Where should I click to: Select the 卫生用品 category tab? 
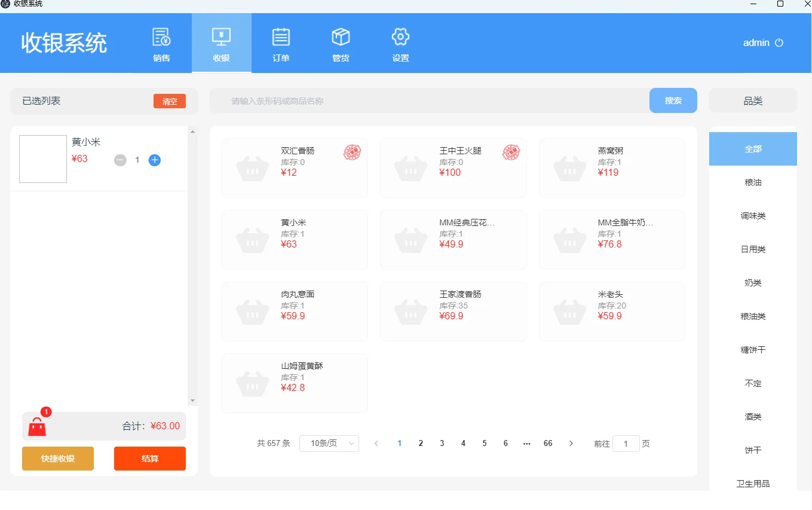click(752, 484)
